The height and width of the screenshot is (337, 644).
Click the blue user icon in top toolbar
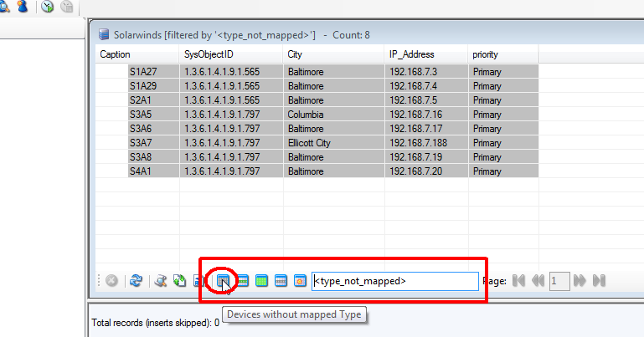click(23, 6)
